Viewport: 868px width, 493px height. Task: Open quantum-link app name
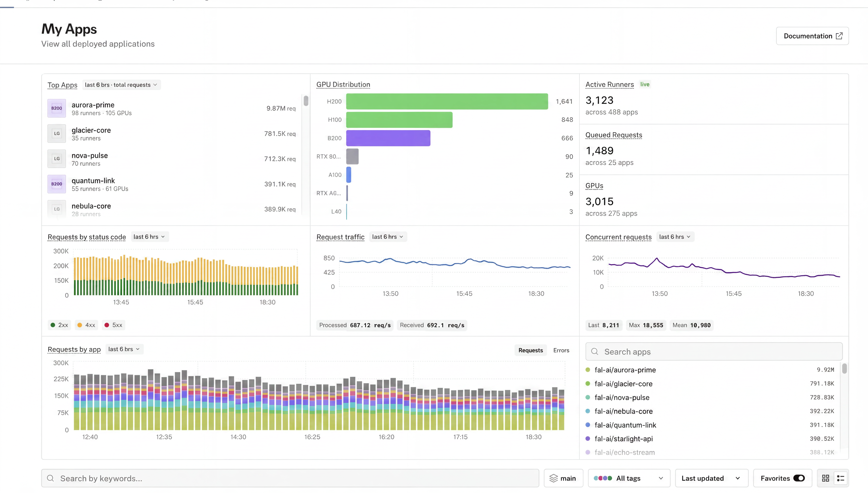coord(93,181)
